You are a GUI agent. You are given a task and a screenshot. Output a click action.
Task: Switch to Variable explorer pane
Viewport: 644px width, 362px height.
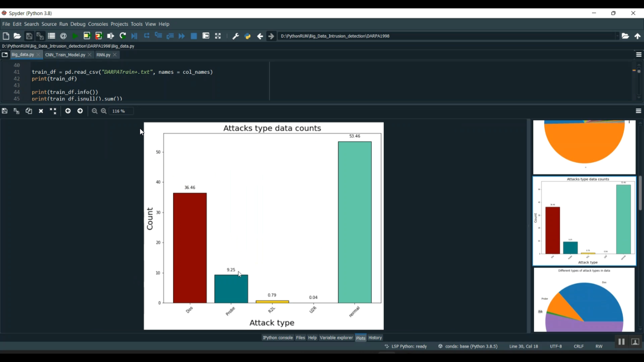click(x=336, y=338)
